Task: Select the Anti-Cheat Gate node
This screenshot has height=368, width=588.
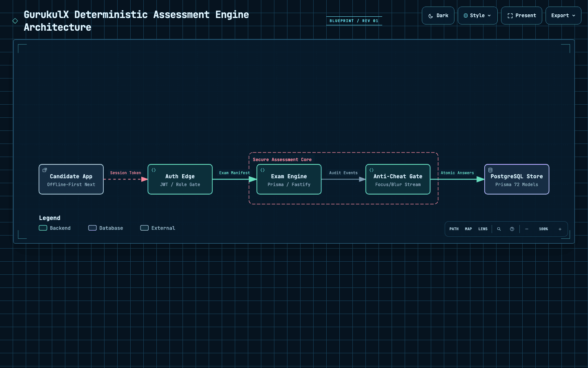Action: tap(398, 179)
